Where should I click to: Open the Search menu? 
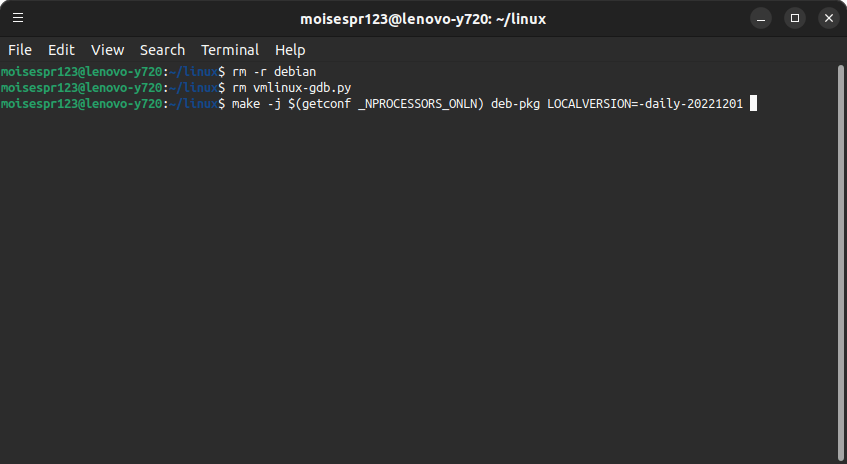162,50
